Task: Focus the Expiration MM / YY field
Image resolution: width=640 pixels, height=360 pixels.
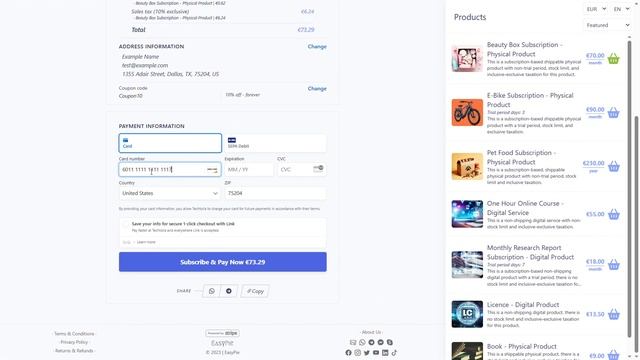Action: (249, 169)
